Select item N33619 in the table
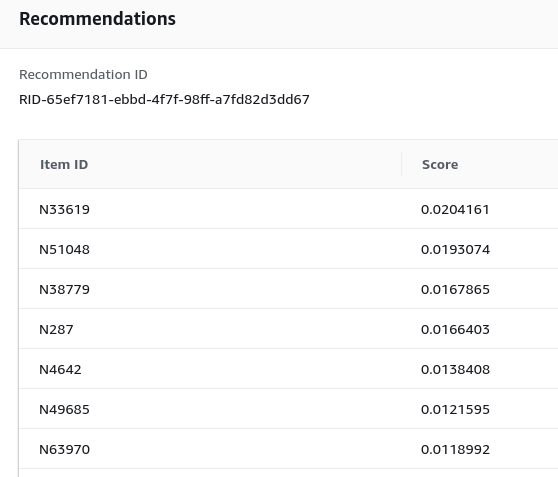Image resolution: width=558 pixels, height=477 pixels. click(64, 209)
